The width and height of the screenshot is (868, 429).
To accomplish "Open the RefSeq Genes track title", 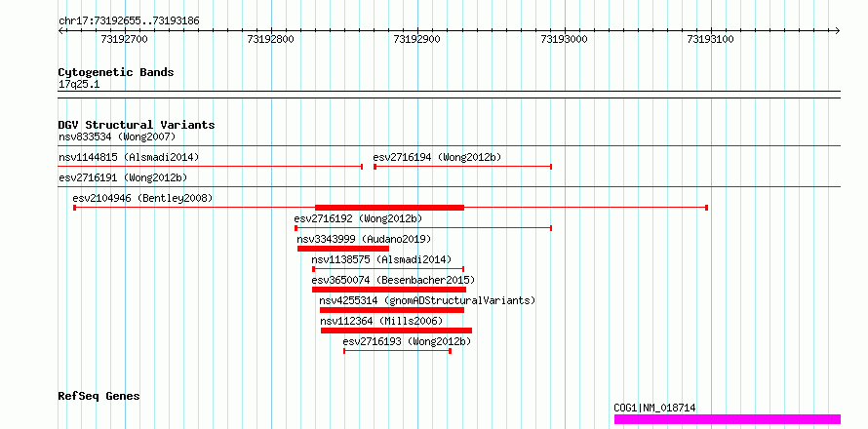I will tap(99, 397).
